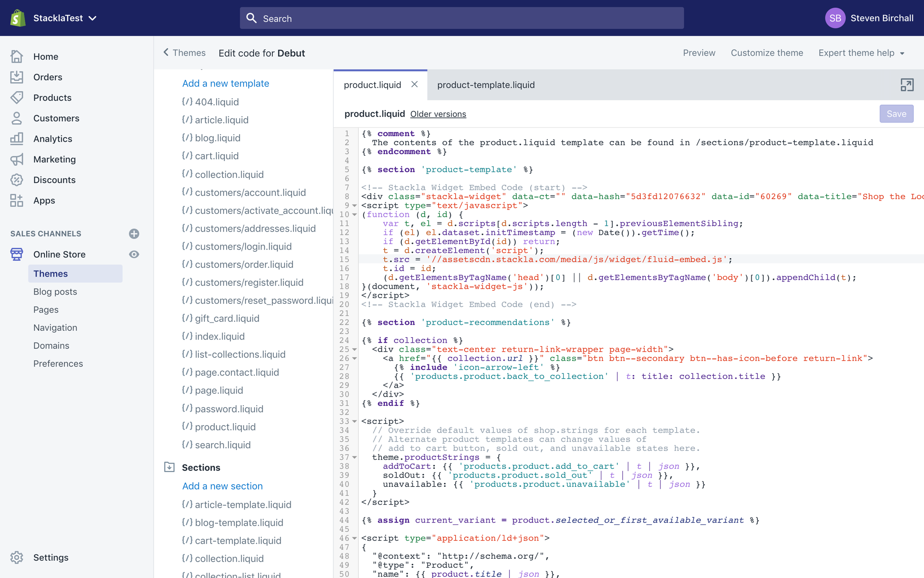Switch to product-template.liquid tab
The image size is (924, 578).
click(486, 85)
